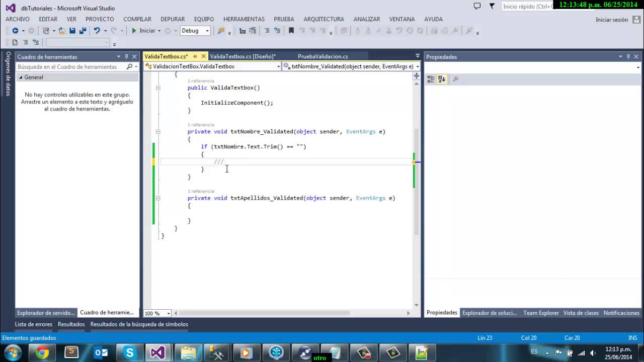The height and width of the screenshot is (362, 644).
Task: Collapse the txtApellidos_Validated method outline
Action: [158, 198]
